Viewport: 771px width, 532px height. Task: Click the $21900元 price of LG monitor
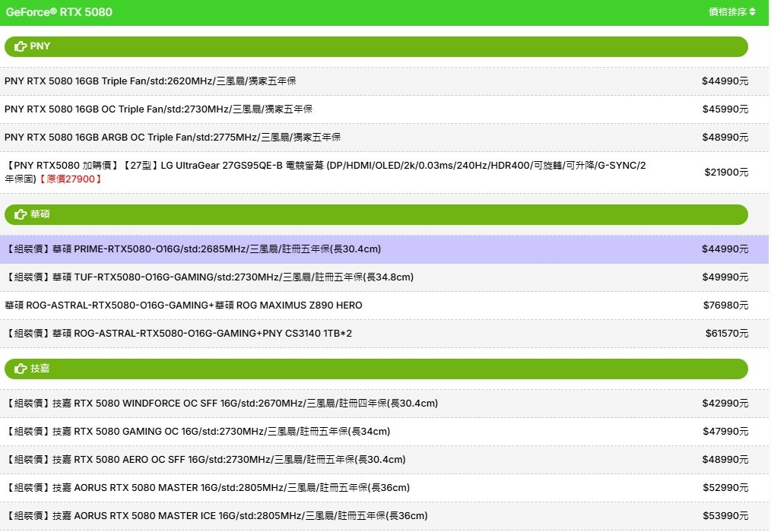coord(726,172)
